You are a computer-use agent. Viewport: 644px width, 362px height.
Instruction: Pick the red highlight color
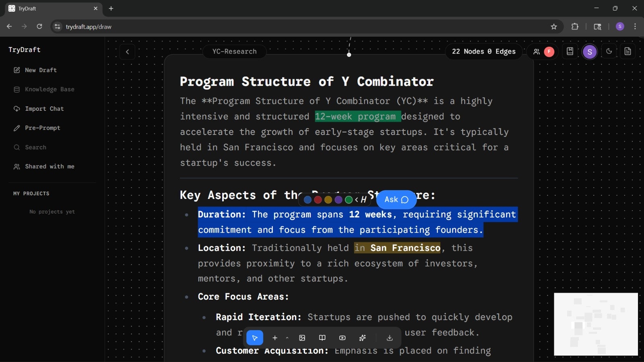(x=318, y=200)
